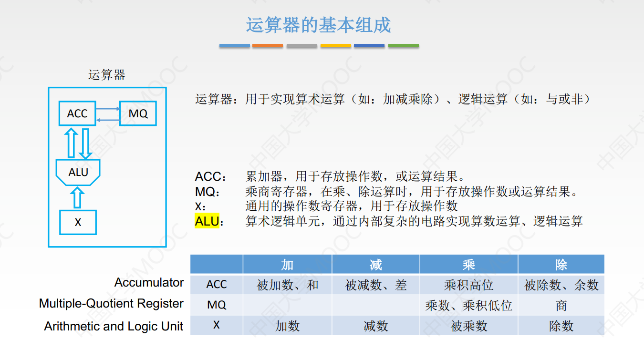Screen dimensions: 644x350
Task: Click the Multiple-Quotient Register label
Action: [x=112, y=304]
